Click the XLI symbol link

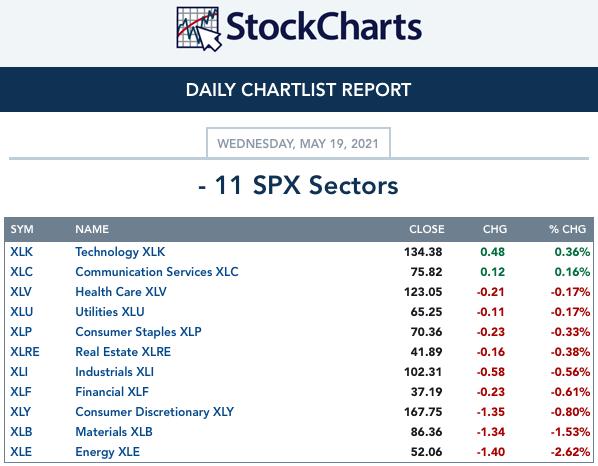(19, 372)
